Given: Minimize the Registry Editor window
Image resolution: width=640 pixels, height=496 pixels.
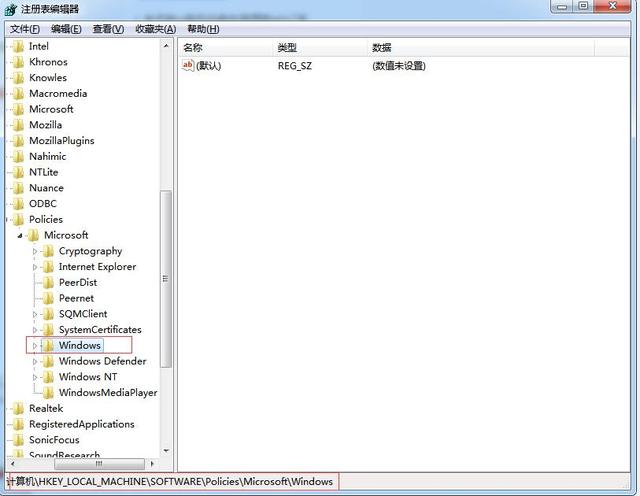Looking at the screenshot, I should 562,7.
